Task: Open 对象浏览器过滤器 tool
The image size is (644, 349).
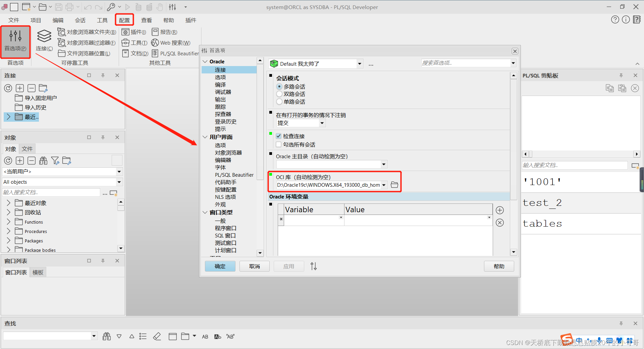Action: pos(87,43)
